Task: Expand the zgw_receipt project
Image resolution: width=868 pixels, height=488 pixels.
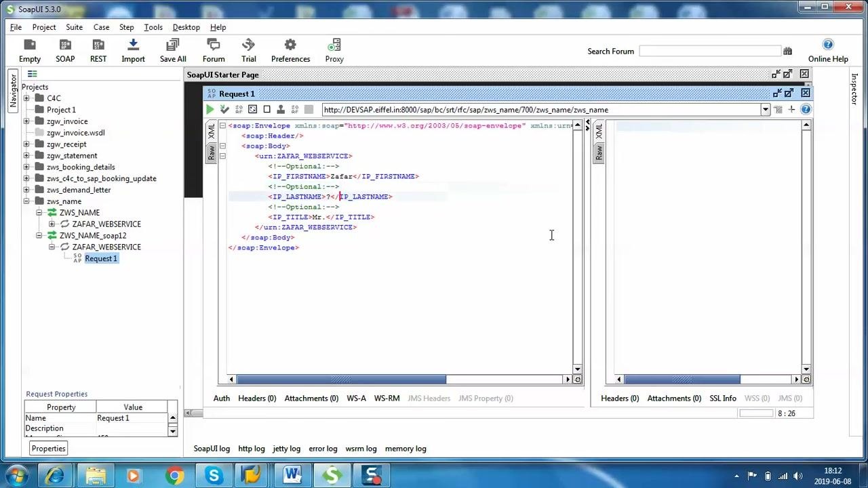Action: coord(26,144)
